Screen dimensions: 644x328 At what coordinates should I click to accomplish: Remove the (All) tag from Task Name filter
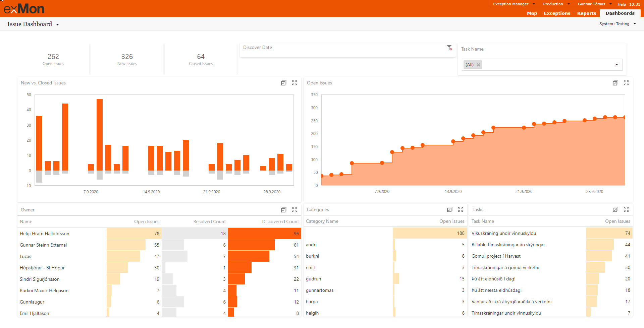tap(478, 64)
